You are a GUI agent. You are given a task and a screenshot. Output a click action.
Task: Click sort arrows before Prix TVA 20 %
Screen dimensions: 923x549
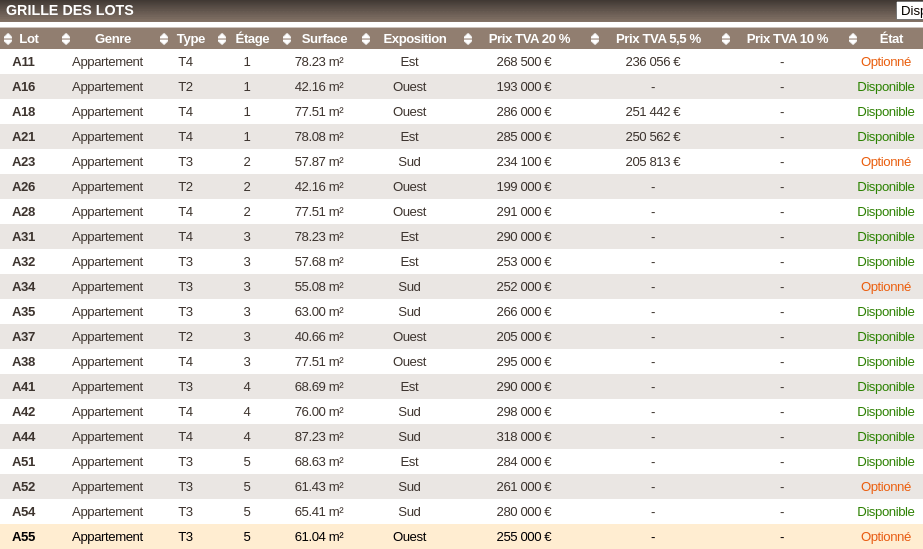point(468,39)
